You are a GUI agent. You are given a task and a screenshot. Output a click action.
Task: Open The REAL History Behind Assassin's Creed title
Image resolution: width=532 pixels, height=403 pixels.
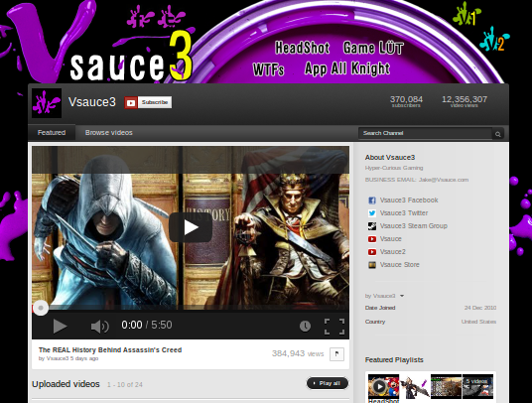110,349
